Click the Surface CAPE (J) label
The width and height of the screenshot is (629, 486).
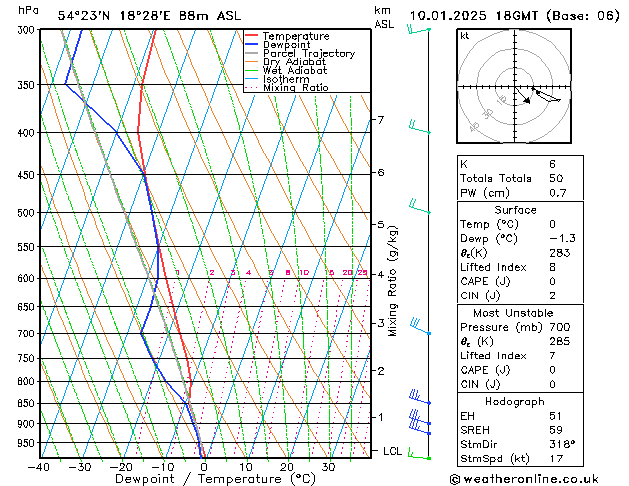click(485, 281)
